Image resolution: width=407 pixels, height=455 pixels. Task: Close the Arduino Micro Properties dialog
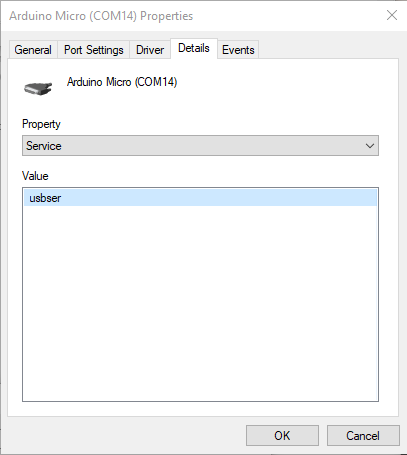(x=392, y=15)
